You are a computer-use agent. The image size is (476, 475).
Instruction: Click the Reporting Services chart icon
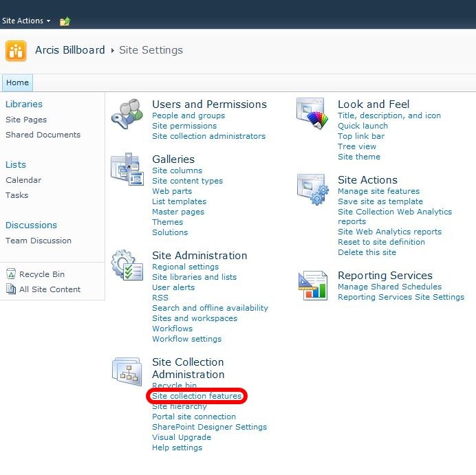312,286
